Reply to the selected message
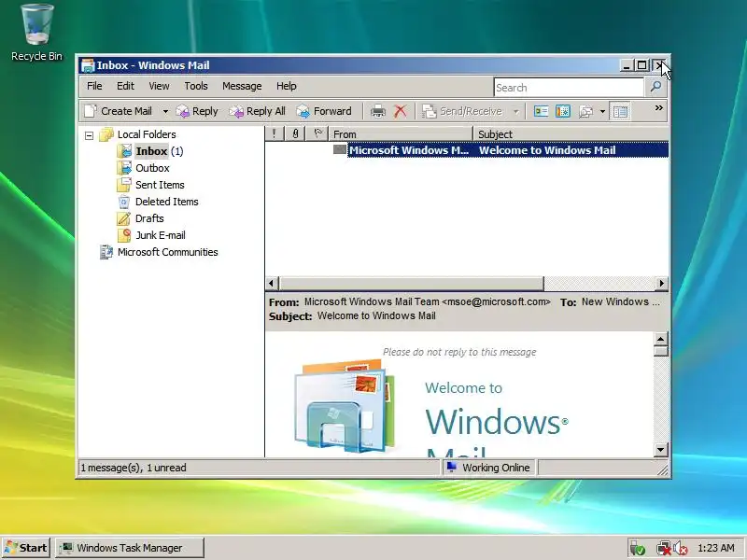Viewport: 747px width, 560px height. point(197,111)
